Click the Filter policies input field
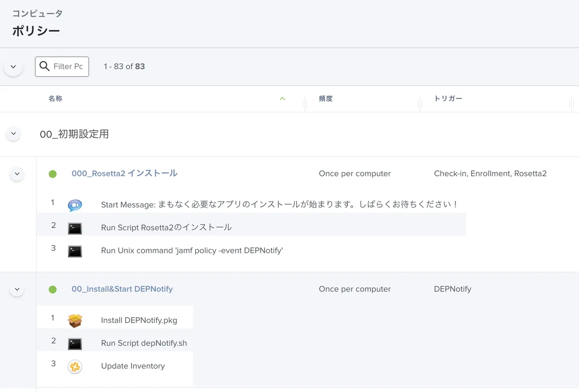The height and width of the screenshot is (392, 579). 69,67
